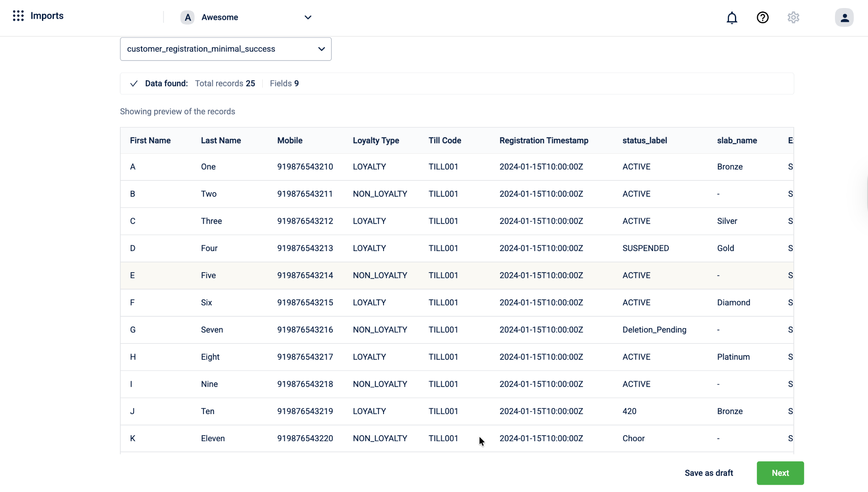Expand the Awesome organization chevron
868x492 pixels.
coord(308,17)
